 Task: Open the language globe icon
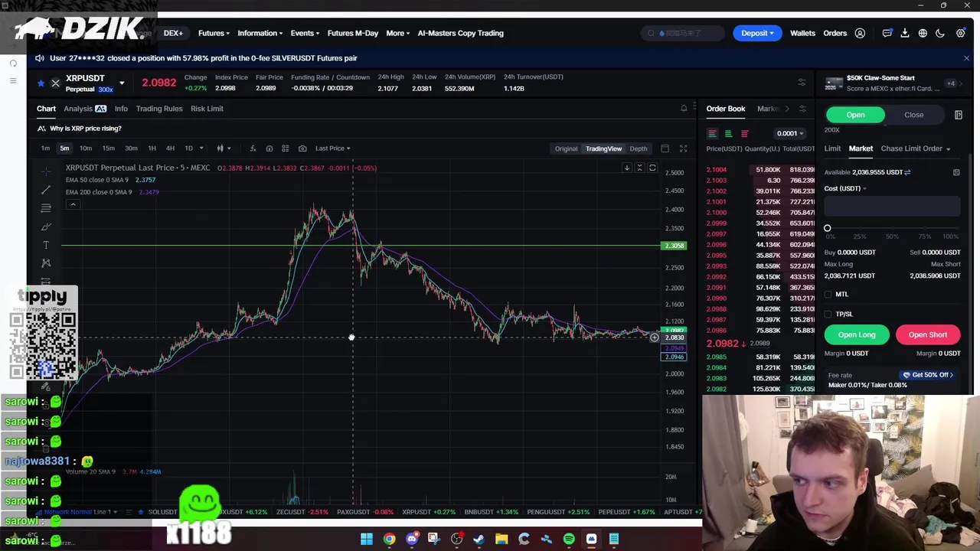point(923,33)
